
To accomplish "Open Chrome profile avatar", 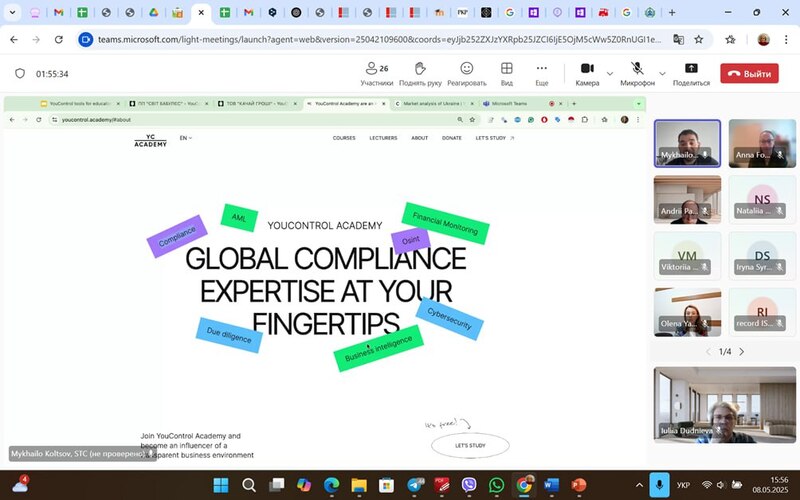I will pyautogui.click(x=763, y=39).
